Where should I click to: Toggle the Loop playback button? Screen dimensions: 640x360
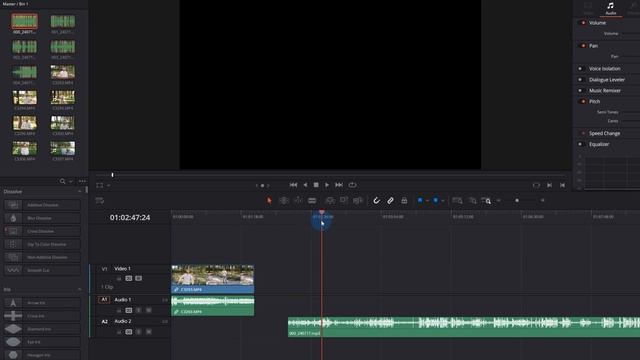352,185
